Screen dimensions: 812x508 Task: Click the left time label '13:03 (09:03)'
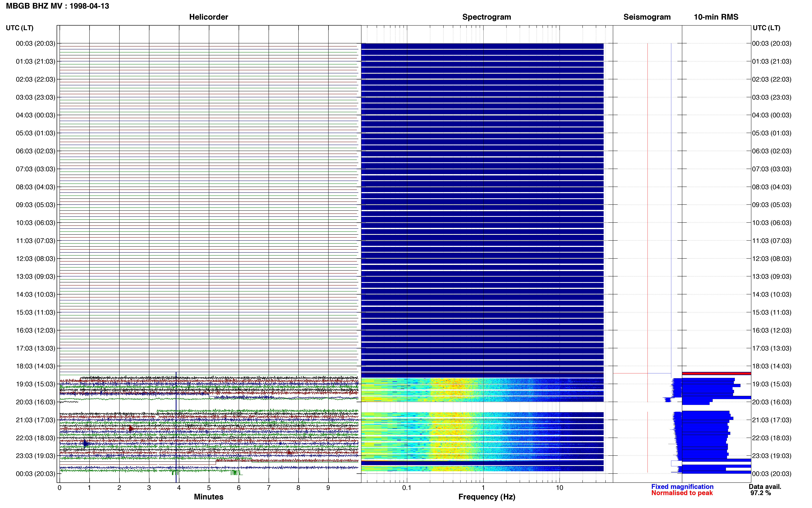36,277
